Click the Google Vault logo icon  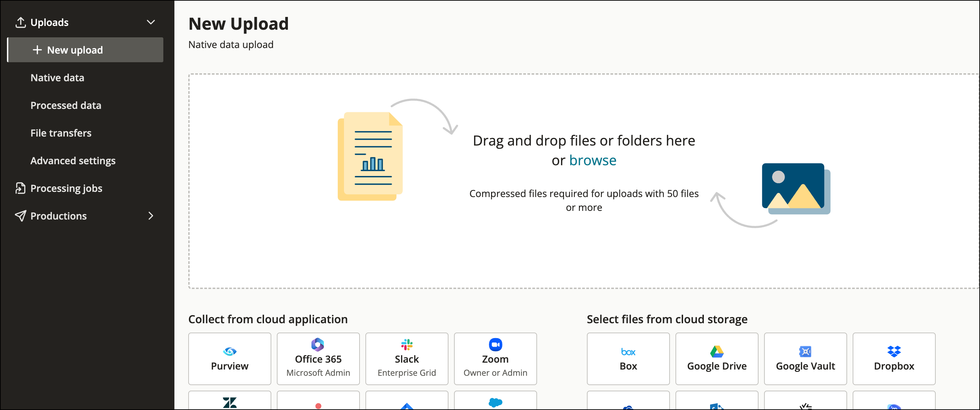click(805, 352)
